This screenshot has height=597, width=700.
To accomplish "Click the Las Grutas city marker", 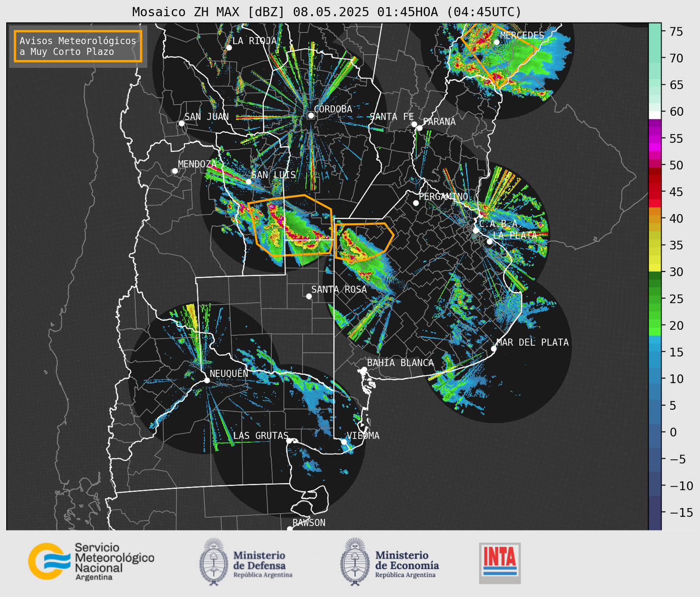I will click(x=289, y=441).
